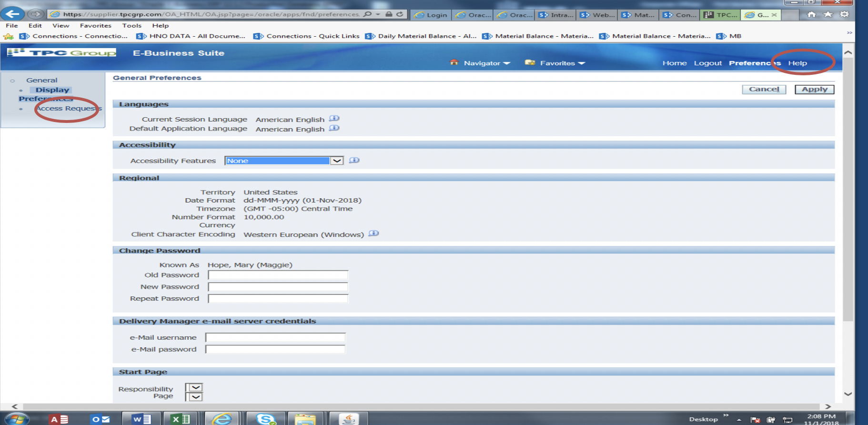
Task: Switch to the Intra... browser tab
Action: [x=555, y=15]
